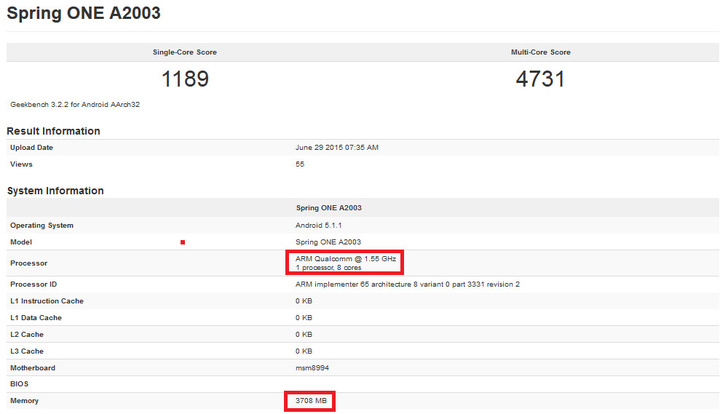This screenshot has height=414, width=720.
Task: Click the System Information heading
Action: click(x=55, y=190)
